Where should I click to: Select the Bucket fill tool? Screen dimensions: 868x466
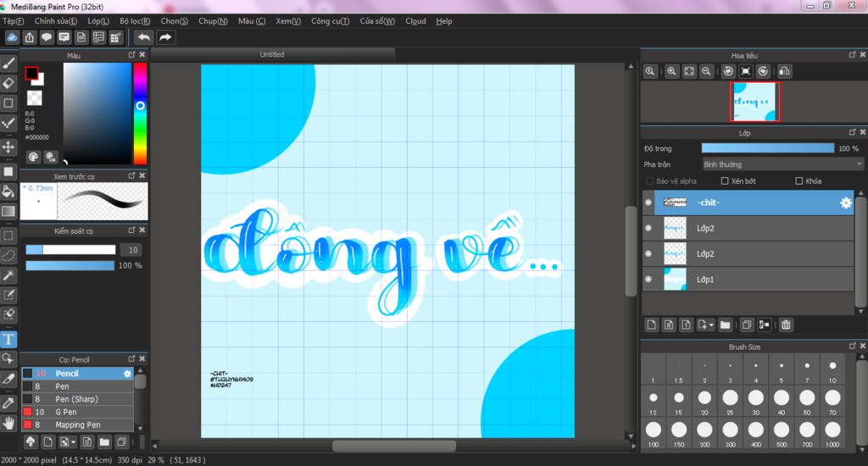8,191
